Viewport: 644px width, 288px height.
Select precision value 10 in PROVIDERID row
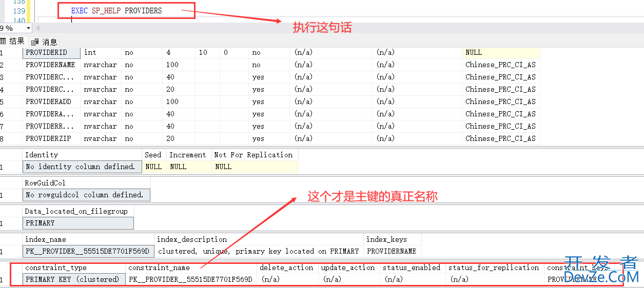[x=207, y=52]
